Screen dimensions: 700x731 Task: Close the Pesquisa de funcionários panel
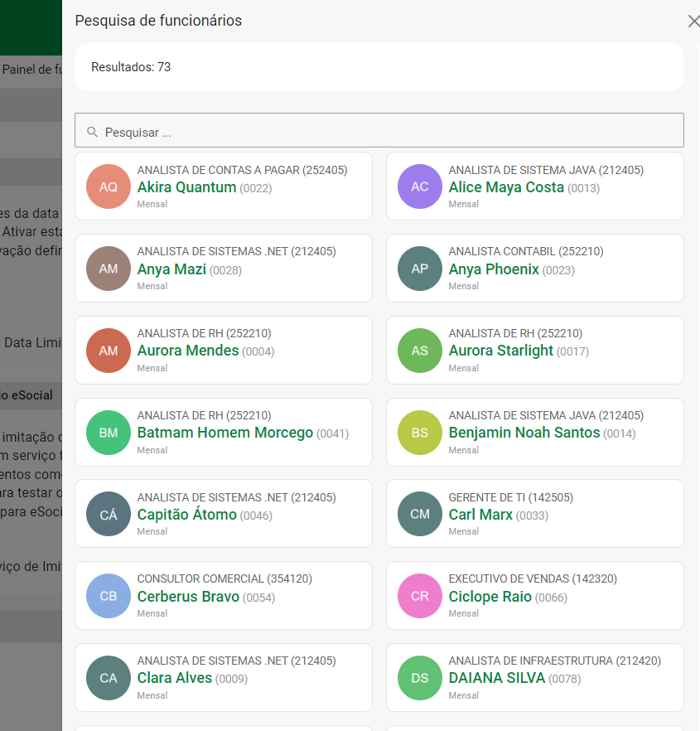(x=693, y=22)
